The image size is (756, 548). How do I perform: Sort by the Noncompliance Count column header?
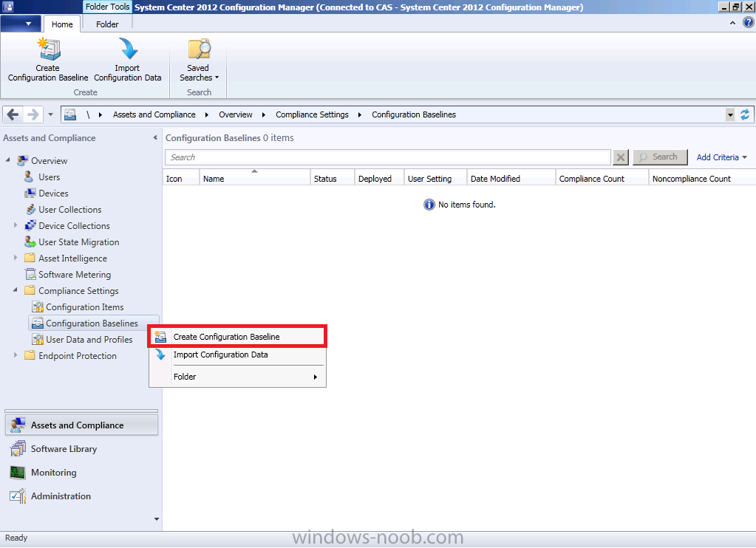tap(702, 178)
